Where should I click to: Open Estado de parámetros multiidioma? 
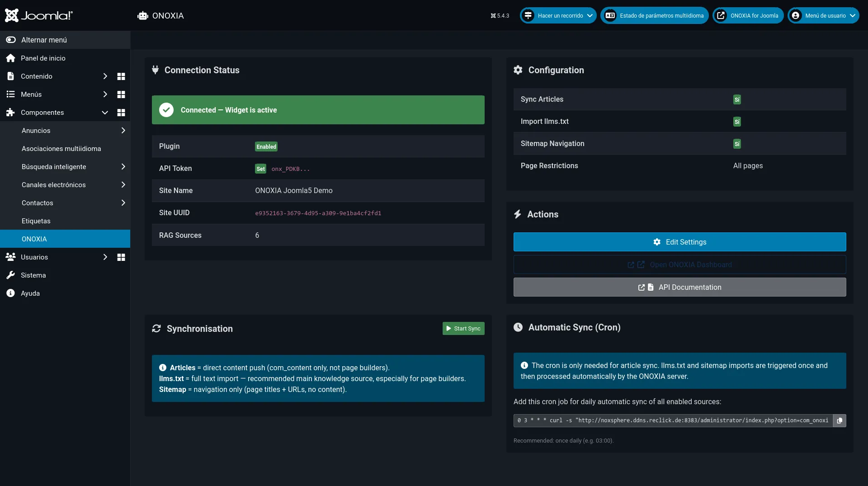pos(655,15)
